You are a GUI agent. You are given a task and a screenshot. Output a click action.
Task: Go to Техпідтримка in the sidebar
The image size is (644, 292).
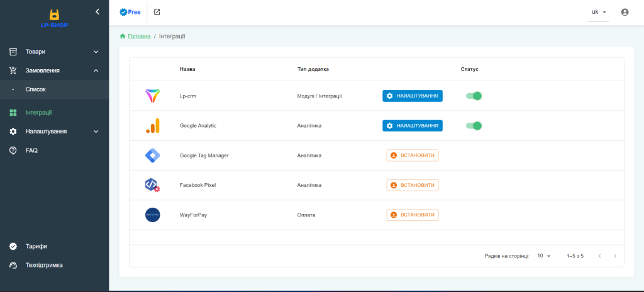tap(43, 265)
